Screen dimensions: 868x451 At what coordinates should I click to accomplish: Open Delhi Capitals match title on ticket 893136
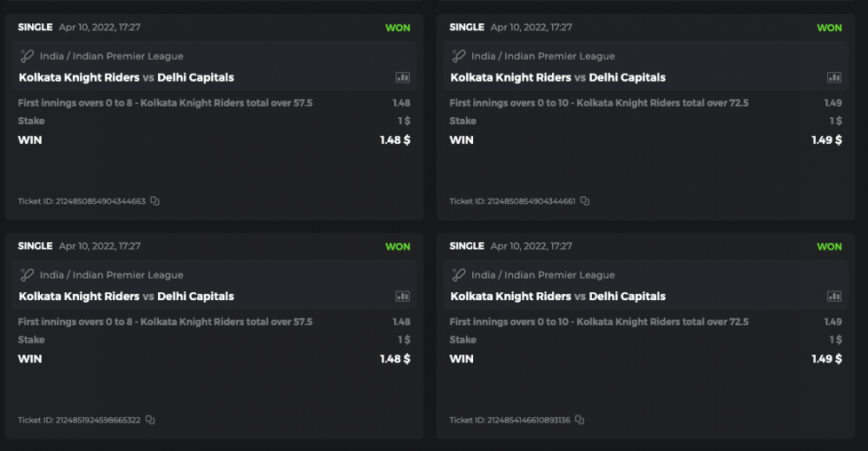[627, 296]
